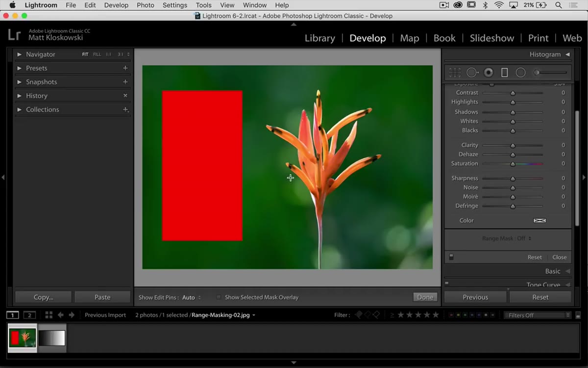Open Filters Off preset dropdown
Image resolution: width=588 pixels, height=368 pixels.
(538, 315)
